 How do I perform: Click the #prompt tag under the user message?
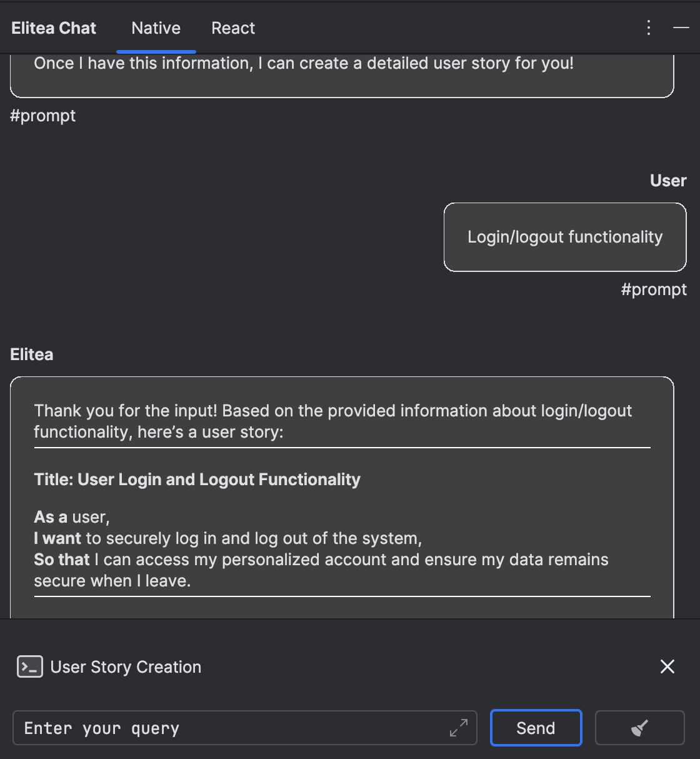654,289
